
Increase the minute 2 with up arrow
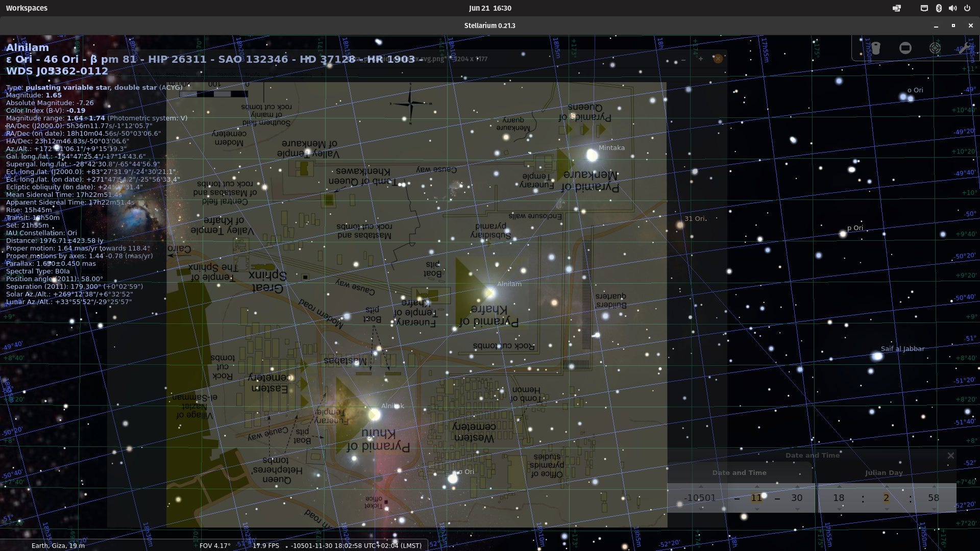point(886,487)
